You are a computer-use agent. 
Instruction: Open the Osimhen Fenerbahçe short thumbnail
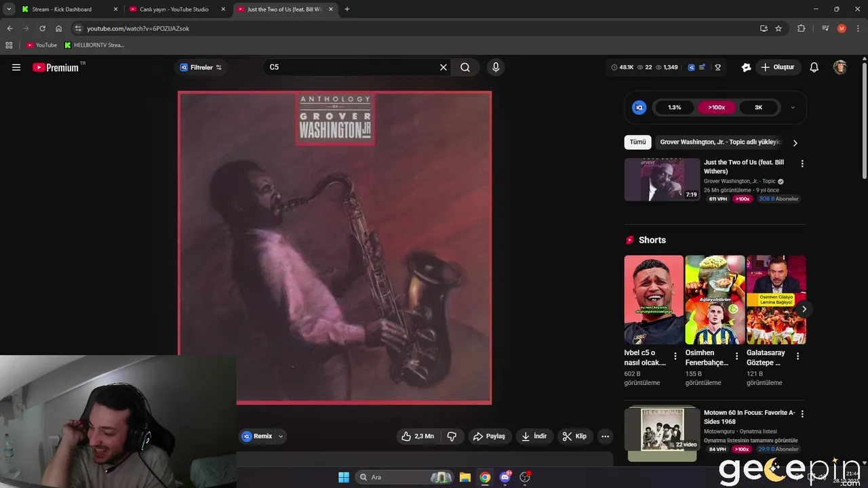coord(715,300)
